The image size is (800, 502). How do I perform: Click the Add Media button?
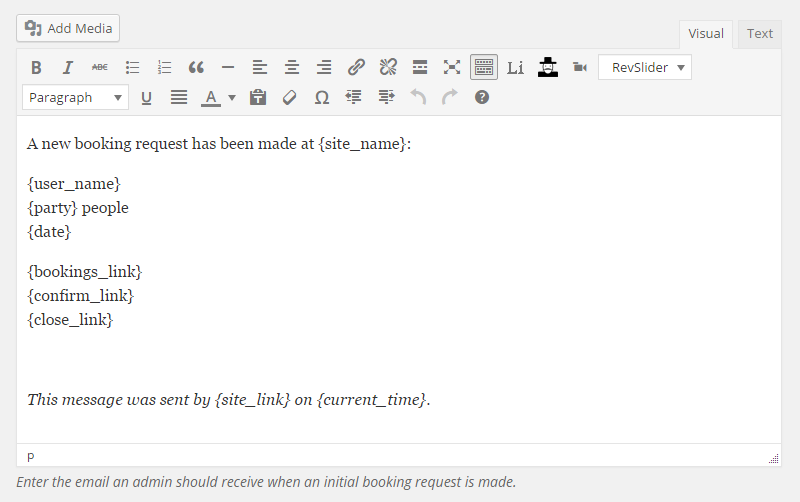68,29
